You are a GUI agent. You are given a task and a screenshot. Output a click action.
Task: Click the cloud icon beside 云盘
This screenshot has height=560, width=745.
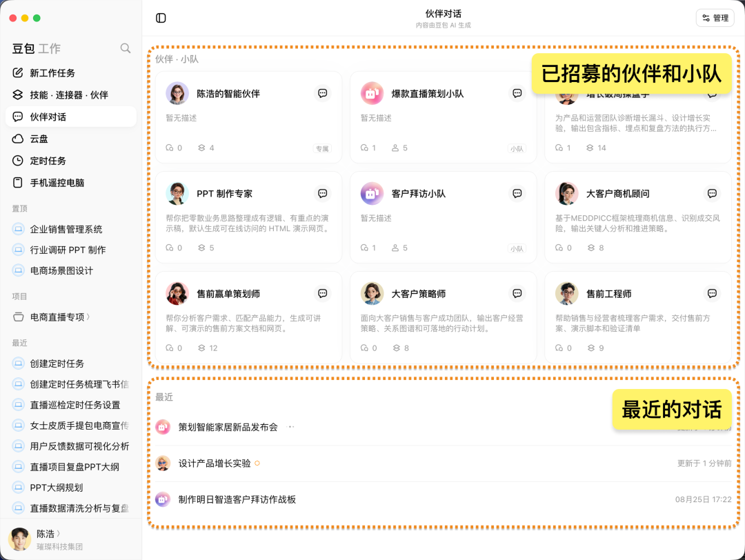point(17,139)
